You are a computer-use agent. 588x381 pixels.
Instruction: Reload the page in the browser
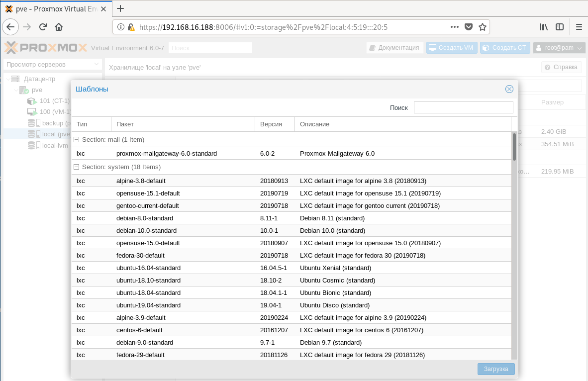(43, 27)
